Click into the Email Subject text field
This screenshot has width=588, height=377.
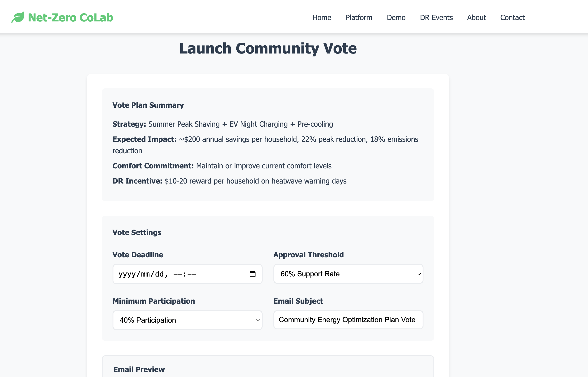pos(348,320)
